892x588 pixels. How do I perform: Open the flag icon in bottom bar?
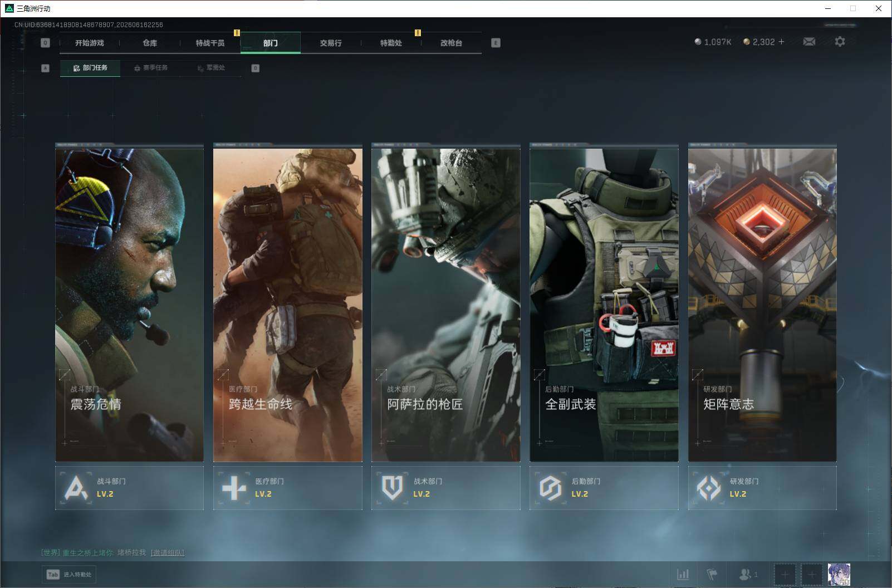click(x=712, y=574)
